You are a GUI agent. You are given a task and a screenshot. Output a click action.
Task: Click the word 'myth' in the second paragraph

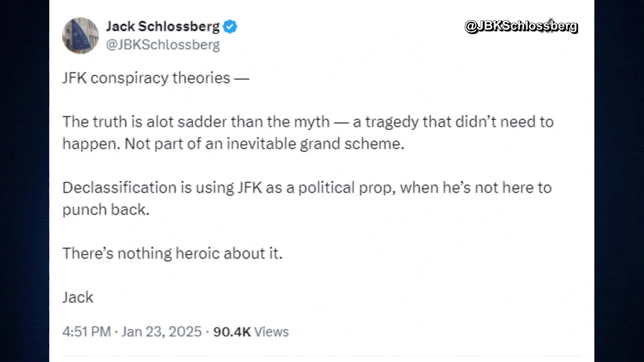[312, 122]
